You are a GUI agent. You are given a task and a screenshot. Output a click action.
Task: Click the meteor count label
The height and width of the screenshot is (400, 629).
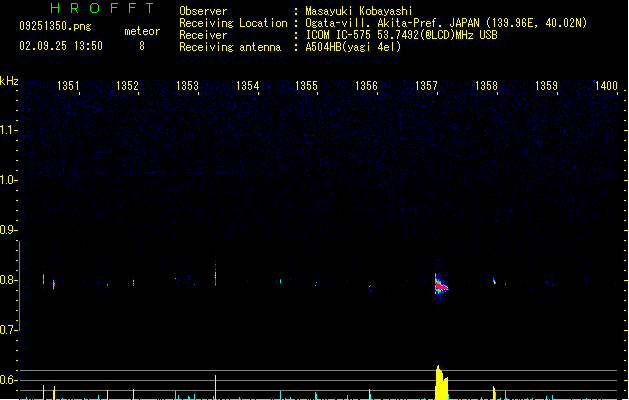click(x=142, y=31)
